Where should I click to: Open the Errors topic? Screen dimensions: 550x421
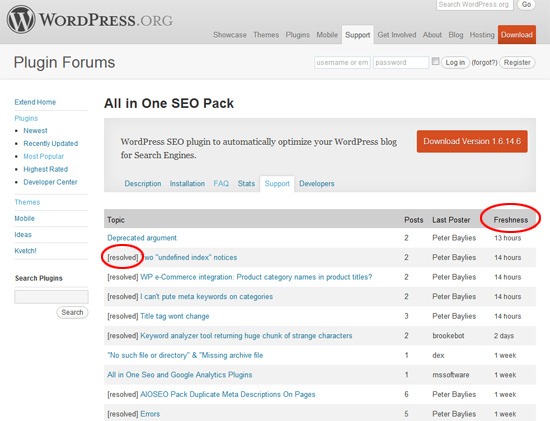150,414
